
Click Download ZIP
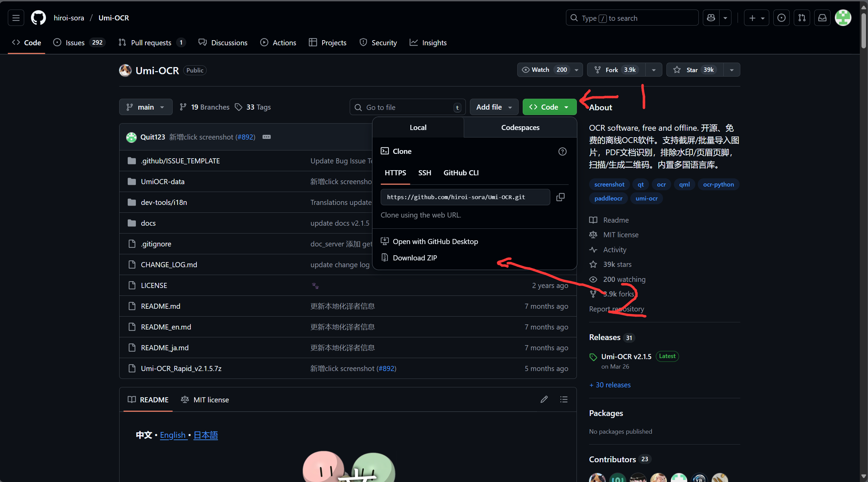pos(414,258)
